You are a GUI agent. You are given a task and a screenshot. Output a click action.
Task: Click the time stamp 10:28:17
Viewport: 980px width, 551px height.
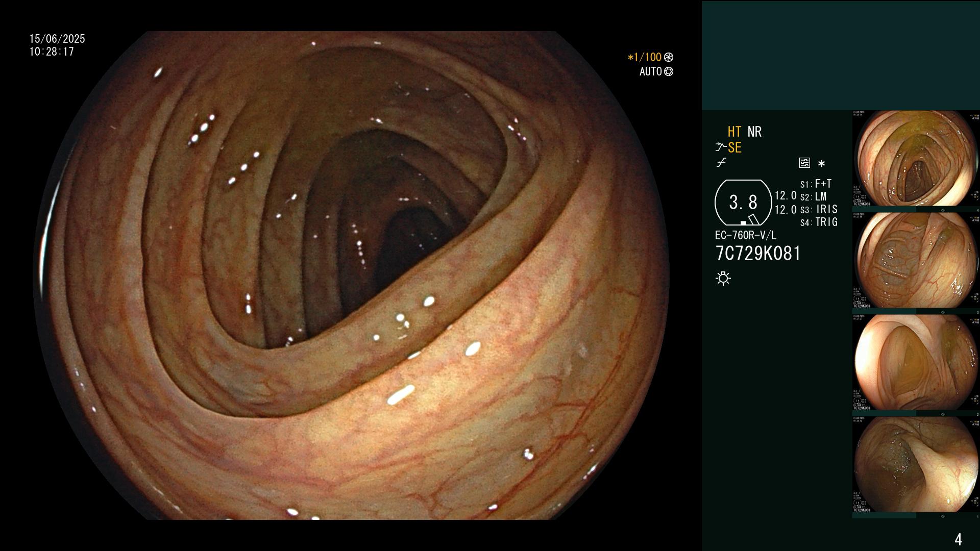[52, 52]
